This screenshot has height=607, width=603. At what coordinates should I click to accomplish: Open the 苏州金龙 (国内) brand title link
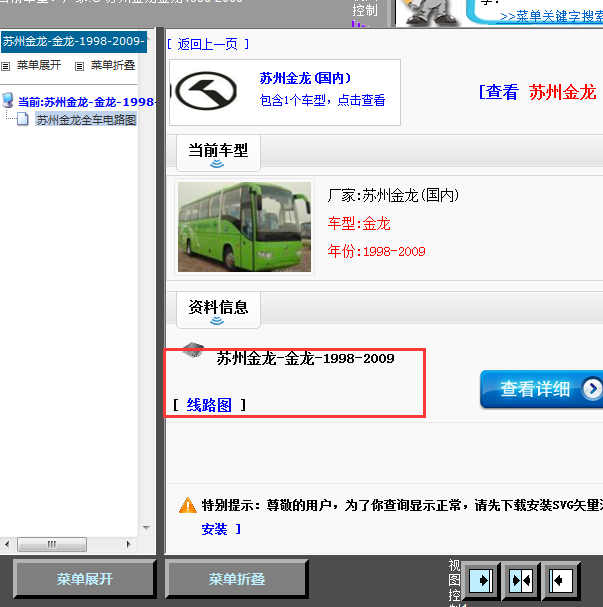tap(305, 78)
